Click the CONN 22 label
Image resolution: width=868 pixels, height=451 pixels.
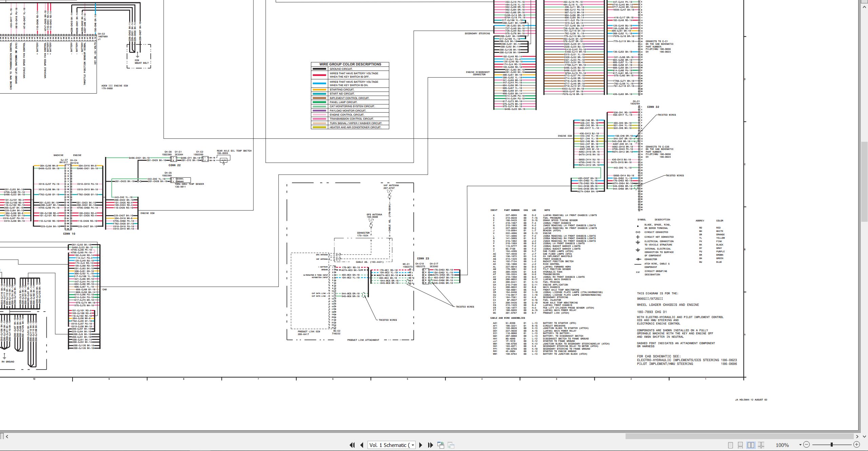[x=175, y=165]
